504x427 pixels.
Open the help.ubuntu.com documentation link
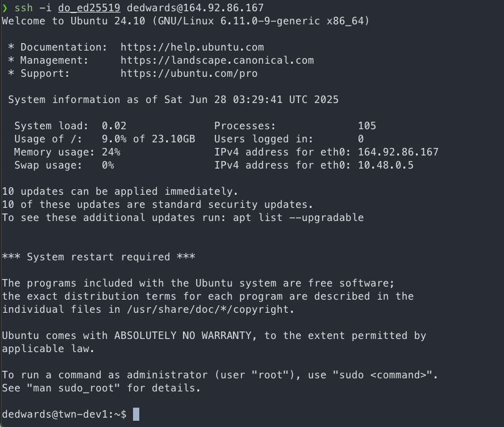point(192,47)
